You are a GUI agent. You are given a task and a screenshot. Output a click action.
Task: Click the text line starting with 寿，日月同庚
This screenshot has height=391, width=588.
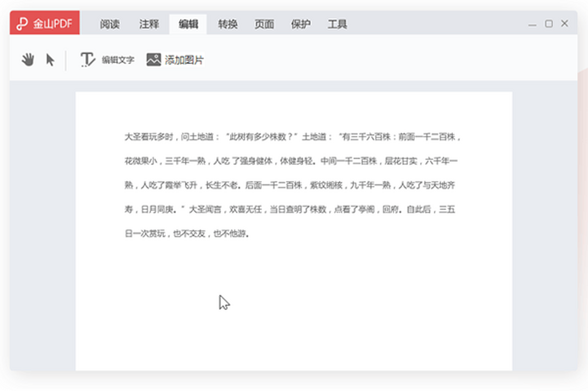(290, 210)
